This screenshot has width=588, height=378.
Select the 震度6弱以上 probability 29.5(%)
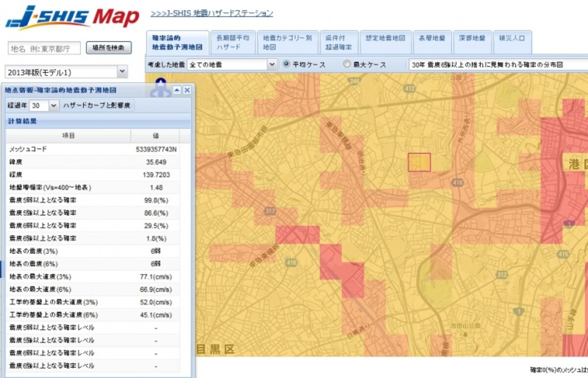(156, 226)
